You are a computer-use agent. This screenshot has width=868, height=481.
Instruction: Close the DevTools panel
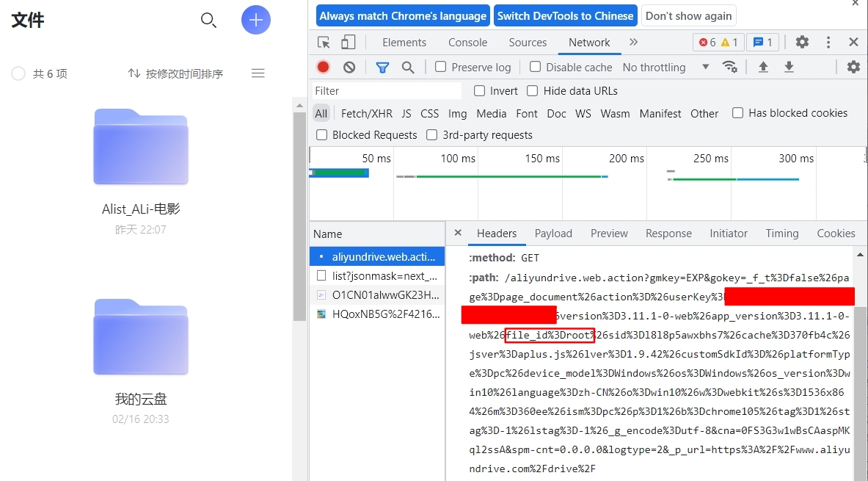coord(853,42)
